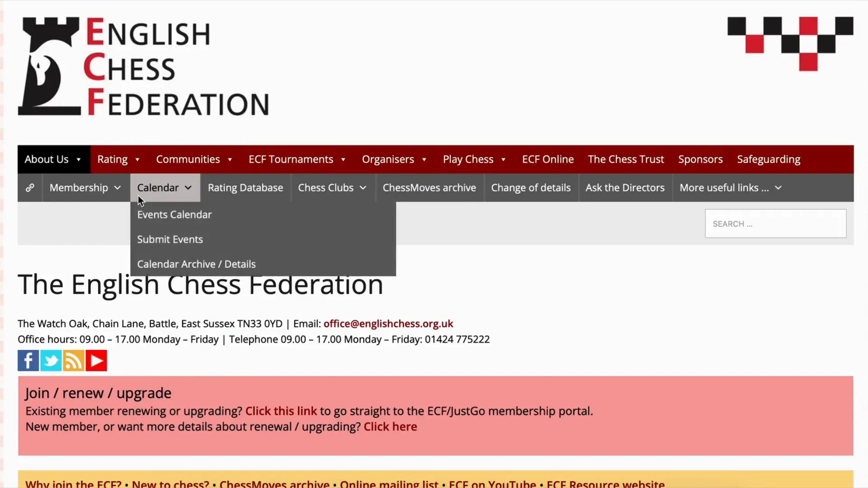Select Events Calendar from the Calendar menu
This screenshot has height=488, width=868.
point(175,215)
